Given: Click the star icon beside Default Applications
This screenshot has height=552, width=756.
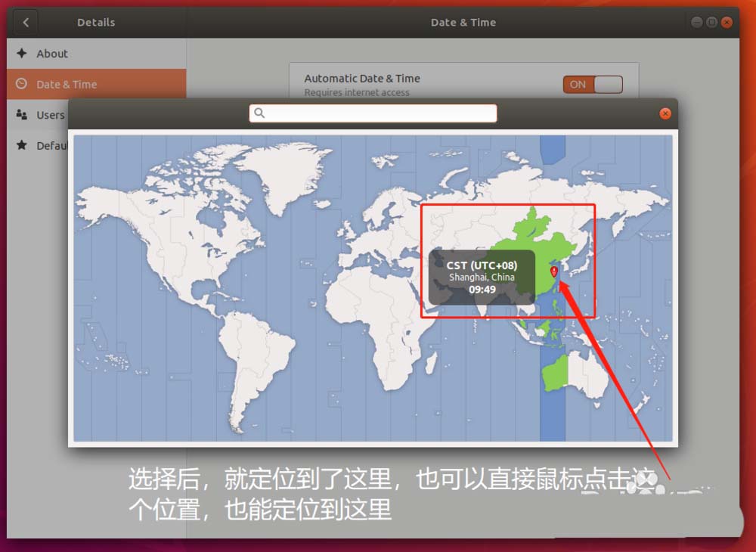Looking at the screenshot, I should pos(20,145).
